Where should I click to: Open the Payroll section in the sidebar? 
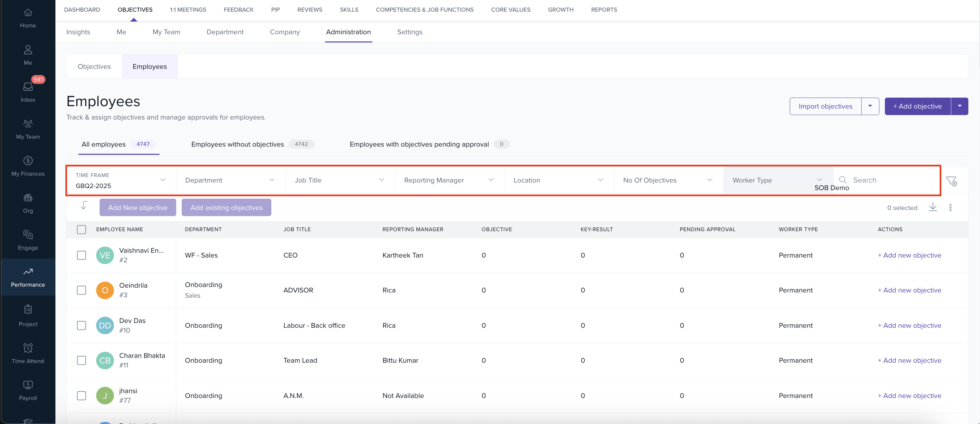click(x=28, y=390)
